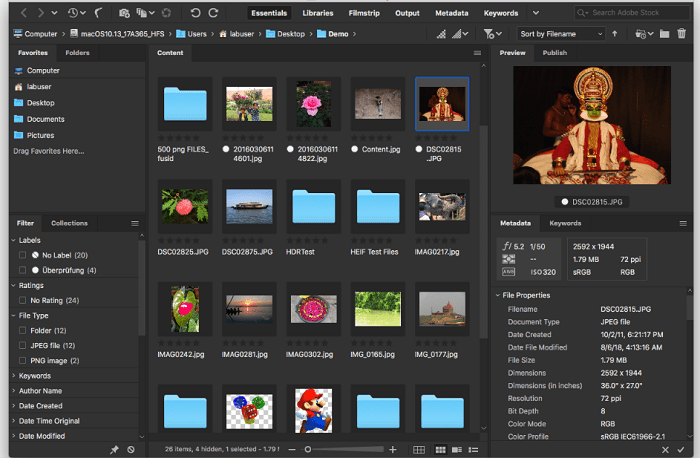Select the HDRTest folder
The image size is (700, 458).
pyautogui.click(x=313, y=206)
